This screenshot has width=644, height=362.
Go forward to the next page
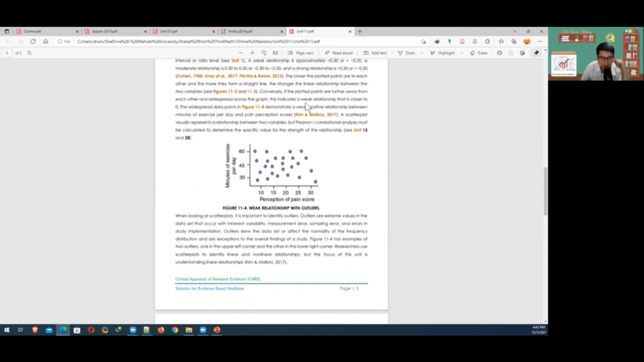(20, 41)
